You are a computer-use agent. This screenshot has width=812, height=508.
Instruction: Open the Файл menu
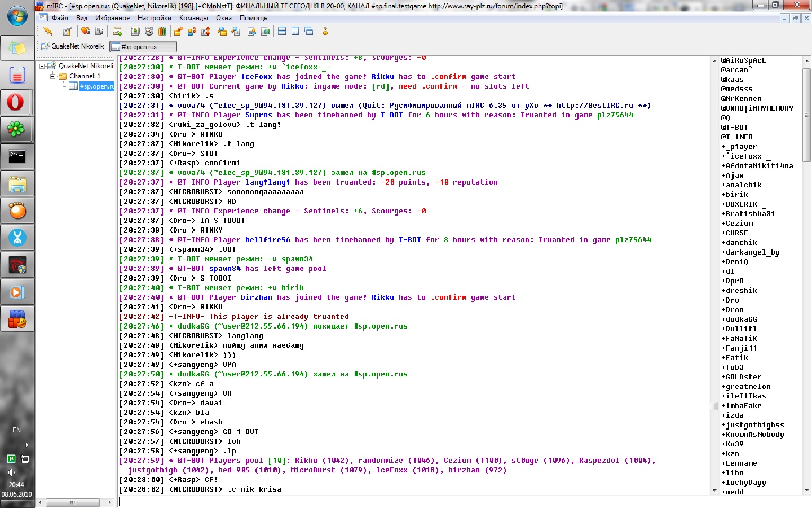[60, 18]
